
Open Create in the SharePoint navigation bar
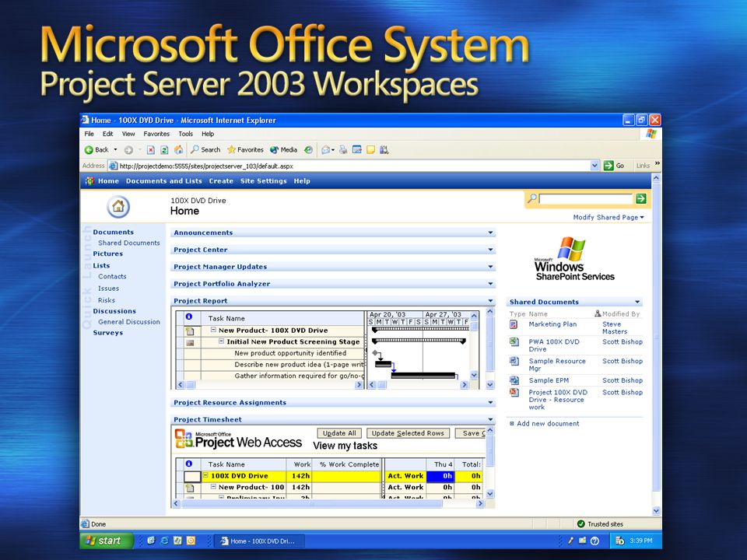click(221, 181)
